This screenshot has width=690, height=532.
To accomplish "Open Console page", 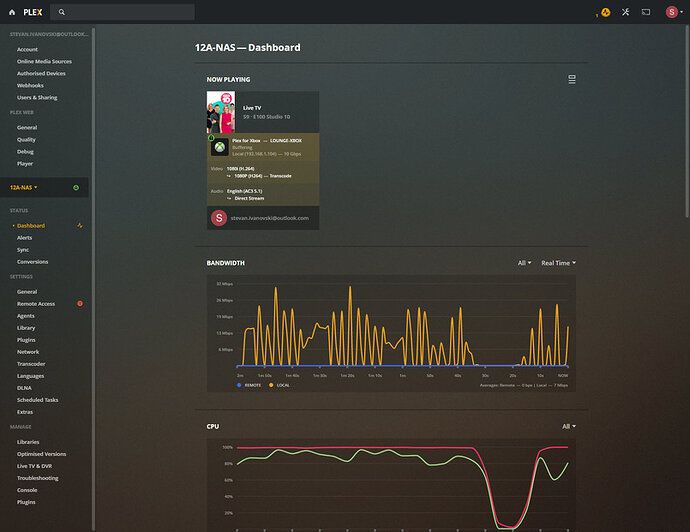I will pos(27,490).
